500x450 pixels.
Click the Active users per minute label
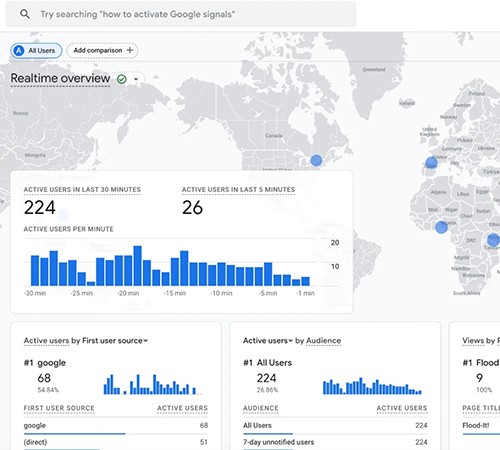click(x=68, y=229)
